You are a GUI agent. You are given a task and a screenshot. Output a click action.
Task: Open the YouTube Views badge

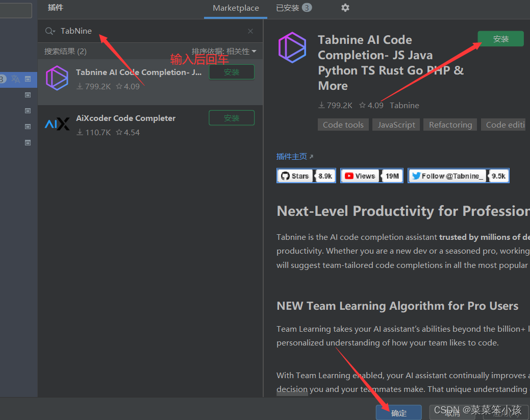tap(371, 176)
